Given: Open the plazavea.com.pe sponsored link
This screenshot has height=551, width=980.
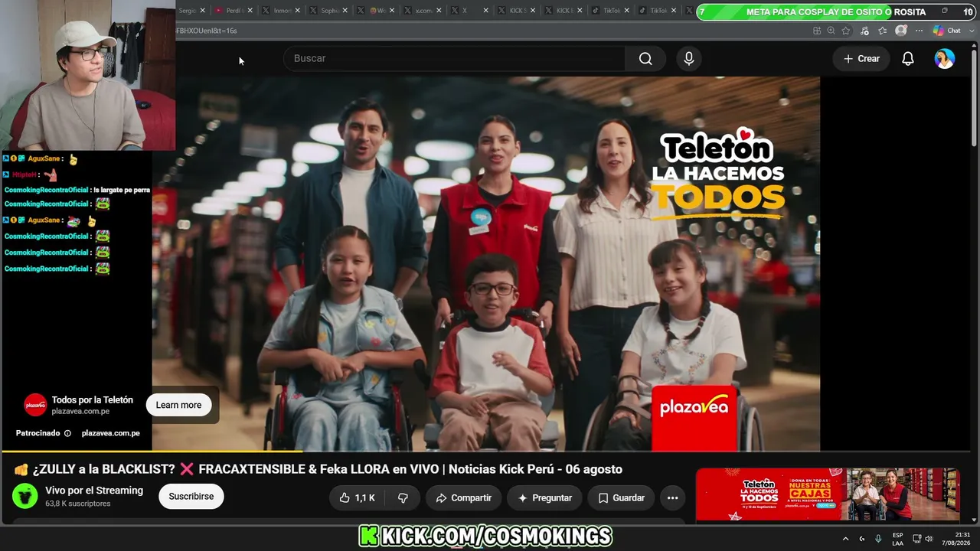Looking at the screenshot, I should coord(110,433).
